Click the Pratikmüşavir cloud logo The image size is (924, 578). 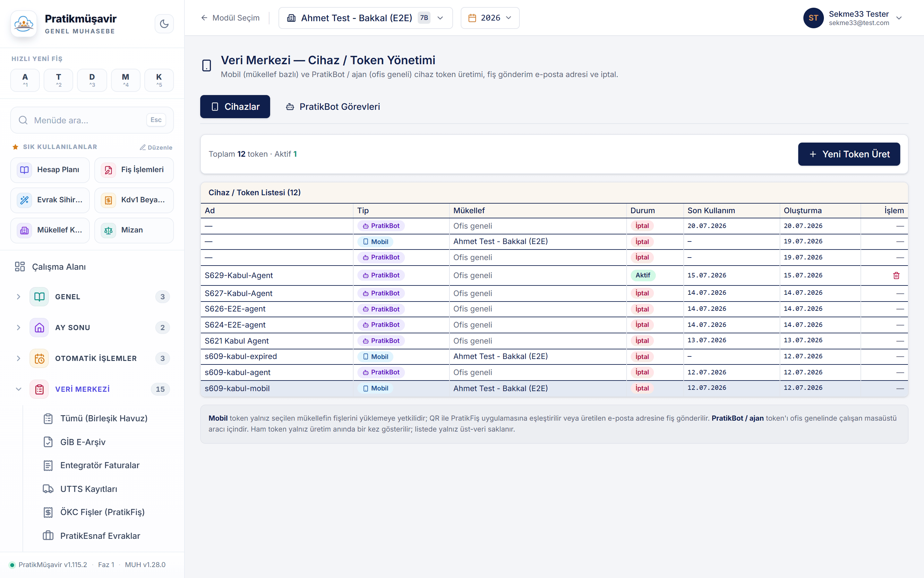click(x=24, y=24)
